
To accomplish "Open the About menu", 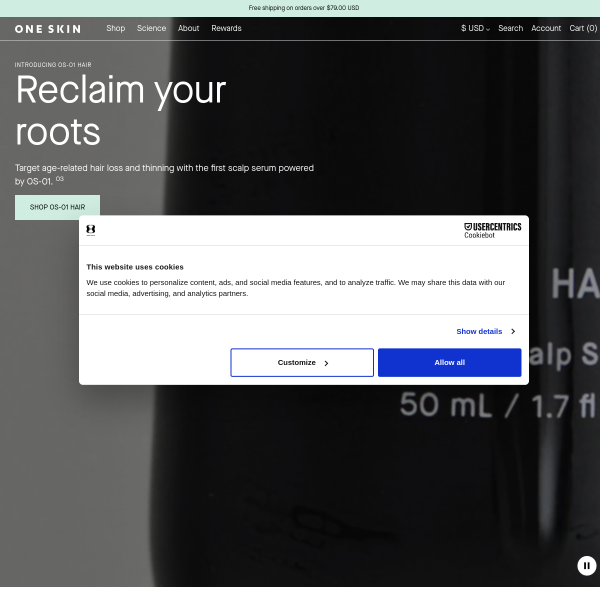I will (188, 28).
